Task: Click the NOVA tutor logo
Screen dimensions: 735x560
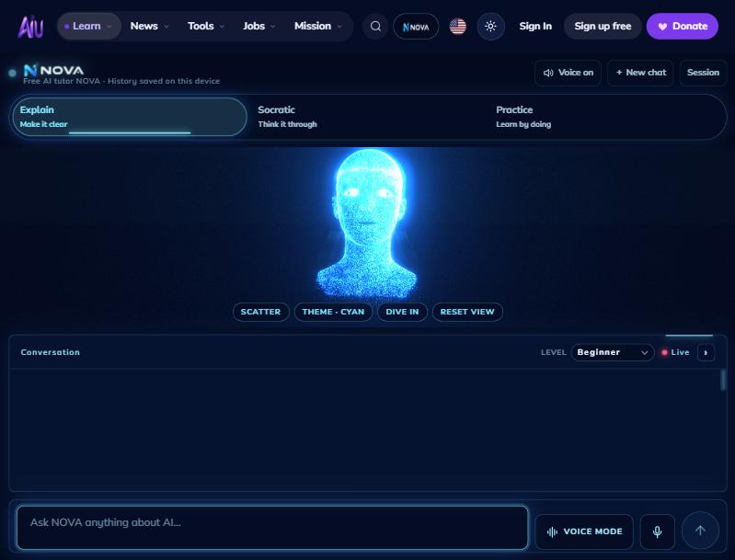Action: tap(53, 70)
